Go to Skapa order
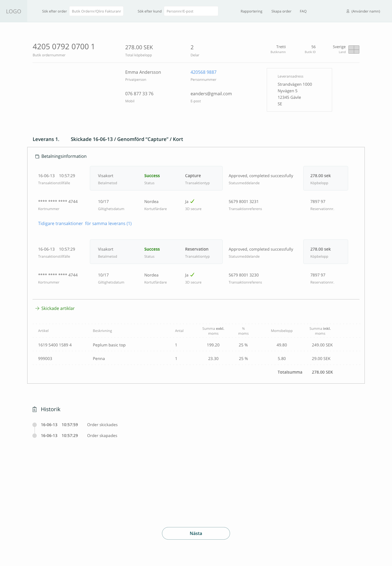This screenshot has width=392, height=566. [281, 11]
